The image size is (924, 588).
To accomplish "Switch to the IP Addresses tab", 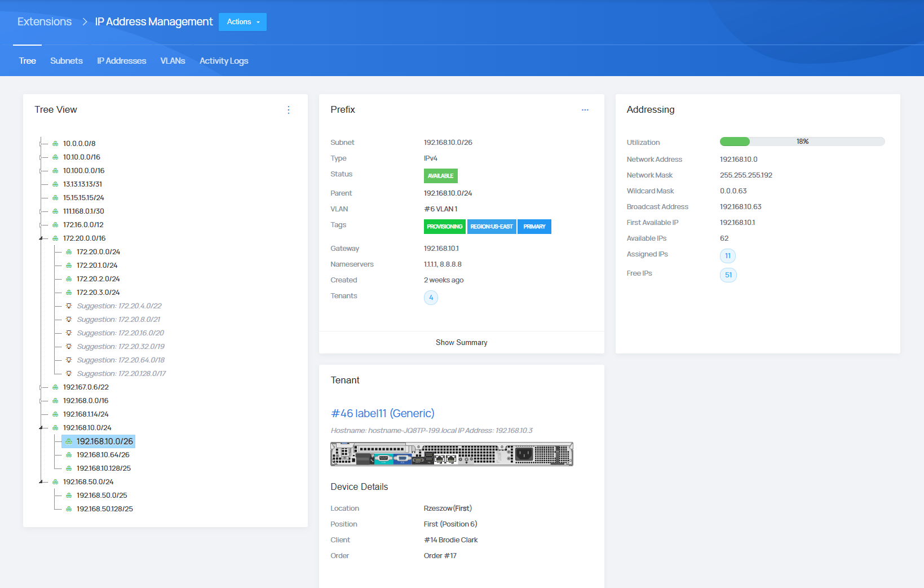I will pos(121,61).
